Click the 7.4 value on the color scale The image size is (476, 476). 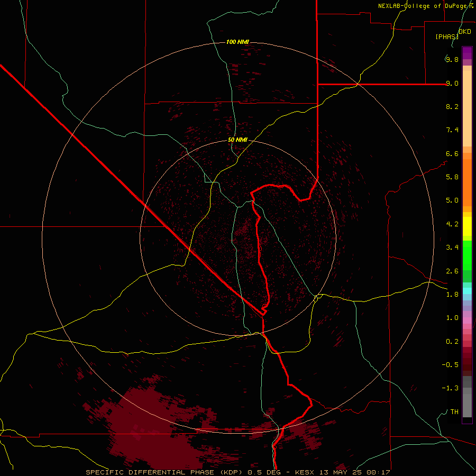pos(452,130)
